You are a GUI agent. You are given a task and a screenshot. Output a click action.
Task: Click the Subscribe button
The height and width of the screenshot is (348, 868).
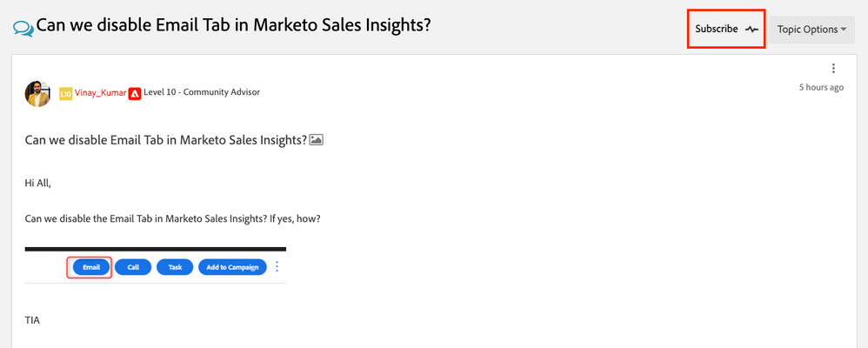pos(726,29)
